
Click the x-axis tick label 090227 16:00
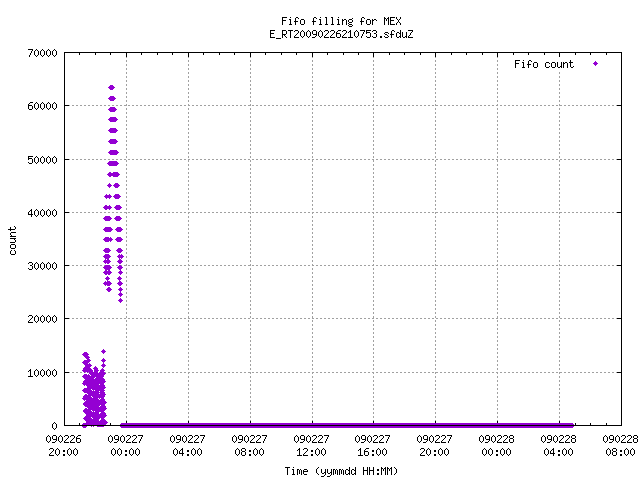(x=372, y=446)
